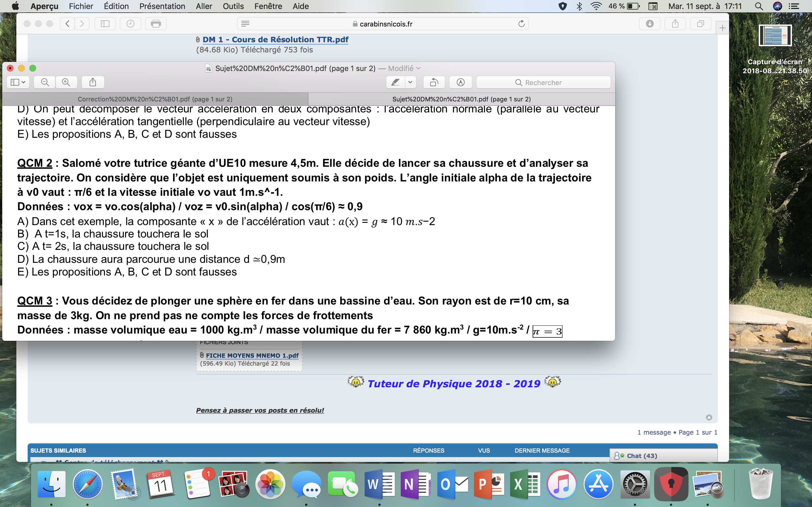
Task: Open the Modifié title dropdown chevron
Action: [418, 68]
